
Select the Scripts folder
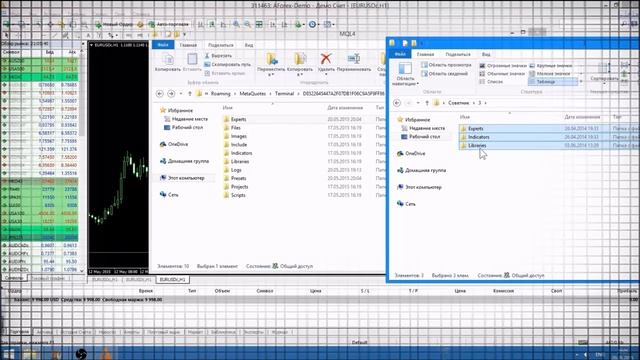(238, 195)
